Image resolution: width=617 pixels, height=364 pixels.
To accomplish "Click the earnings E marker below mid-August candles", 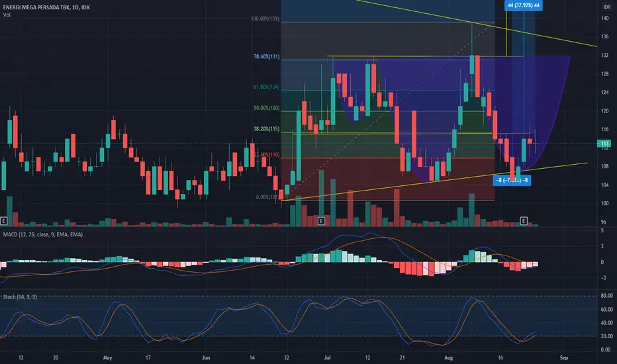I will tap(524, 221).
